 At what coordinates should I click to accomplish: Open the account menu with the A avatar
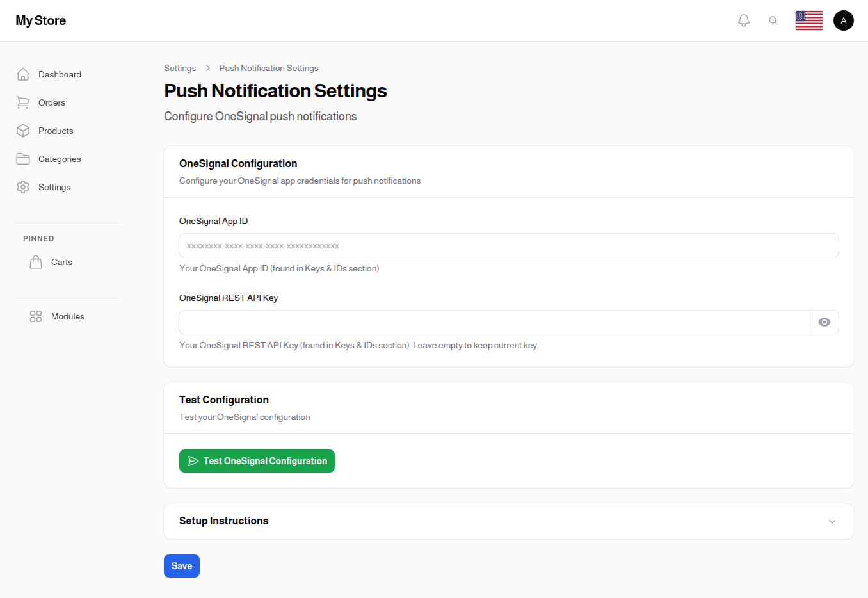(x=844, y=20)
